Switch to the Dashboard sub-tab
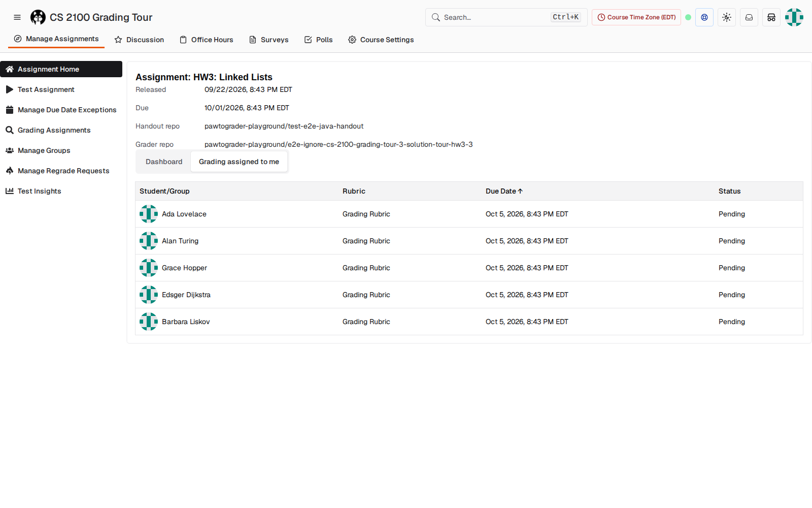This screenshot has width=812, height=508. pos(164,162)
